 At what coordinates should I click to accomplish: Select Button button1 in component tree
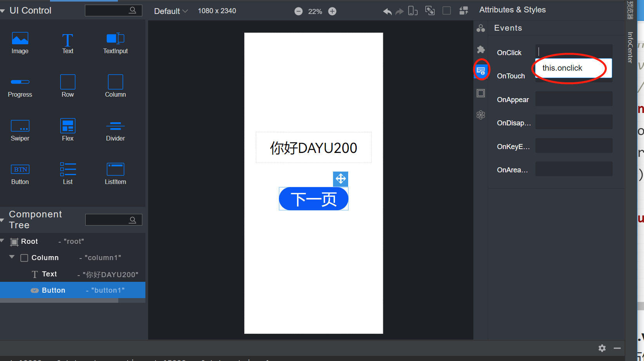(x=73, y=290)
